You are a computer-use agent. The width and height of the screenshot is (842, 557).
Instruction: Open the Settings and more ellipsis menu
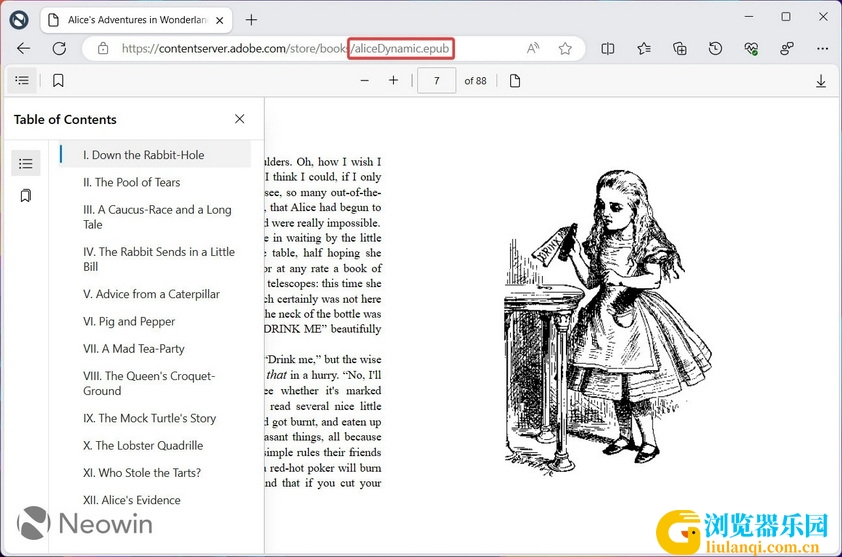click(822, 49)
